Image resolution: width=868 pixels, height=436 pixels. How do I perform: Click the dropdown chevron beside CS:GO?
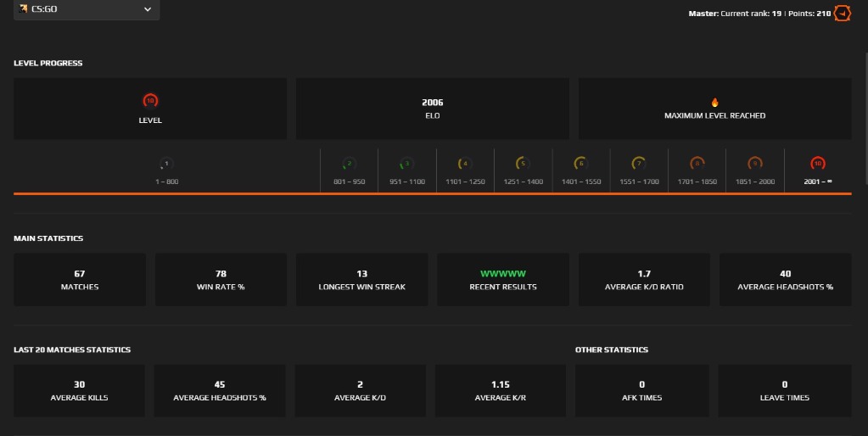[148, 9]
